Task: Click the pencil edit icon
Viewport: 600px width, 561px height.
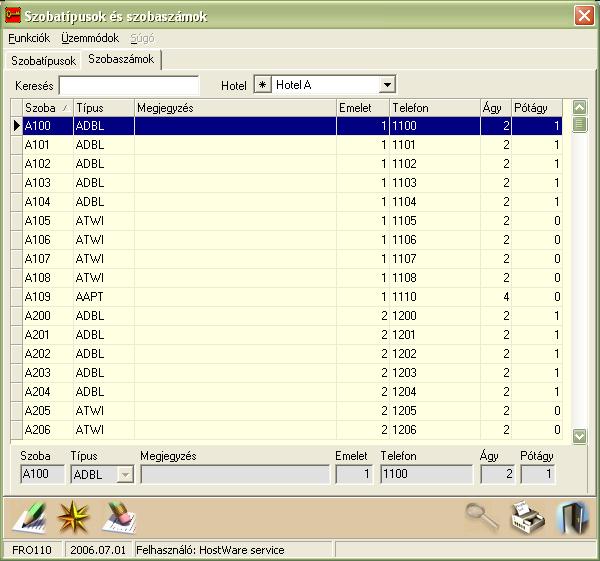Action: (30, 518)
